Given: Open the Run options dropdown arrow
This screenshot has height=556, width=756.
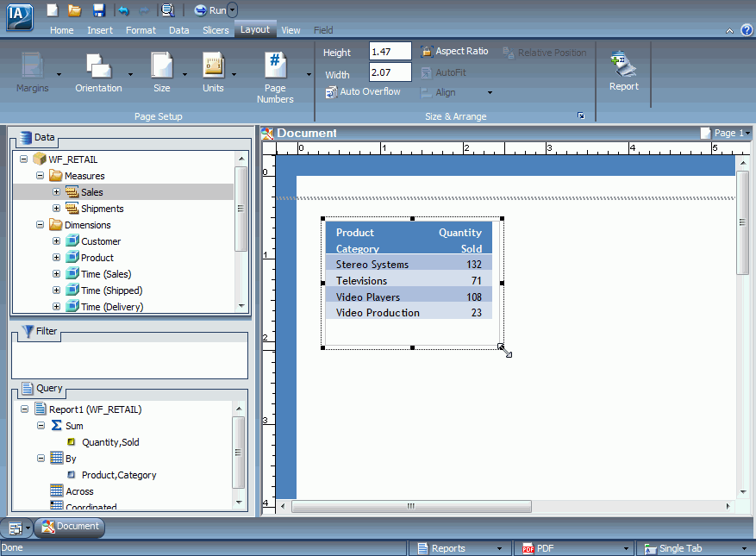Looking at the screenshot, I should (x=233, y=10).
